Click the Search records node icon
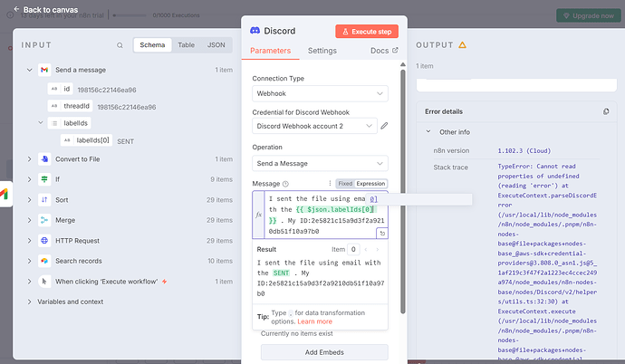This screenshot has width=625, height=364. 44,261
